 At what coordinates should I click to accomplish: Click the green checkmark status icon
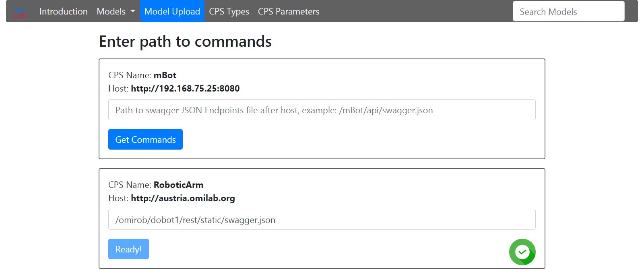tap(522, 252)
